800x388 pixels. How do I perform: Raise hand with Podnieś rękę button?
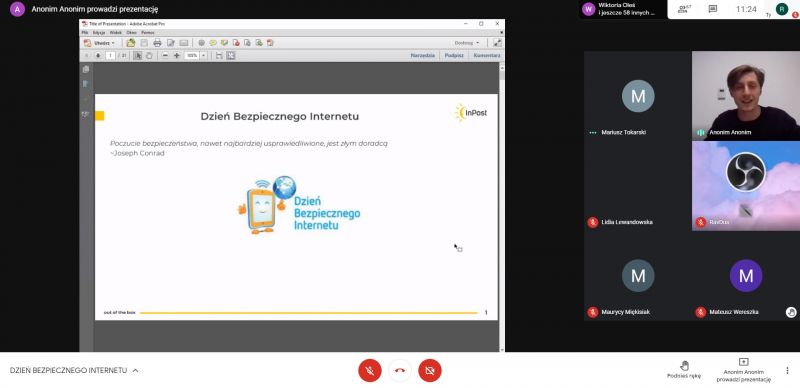[x=684, y=370]
